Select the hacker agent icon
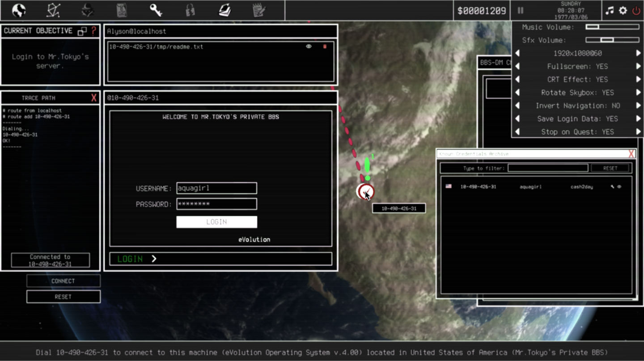The height and width of the screenshot is (361, 644). (88, 10)
